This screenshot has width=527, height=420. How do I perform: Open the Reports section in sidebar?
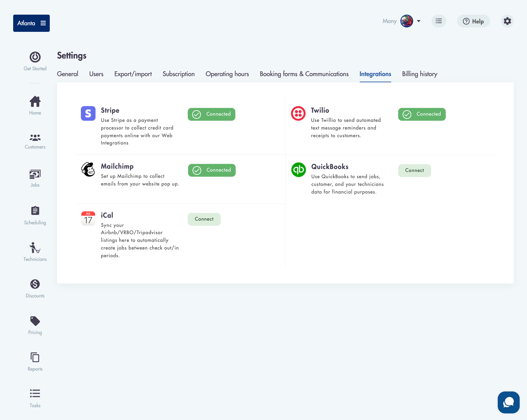(35, 357)
